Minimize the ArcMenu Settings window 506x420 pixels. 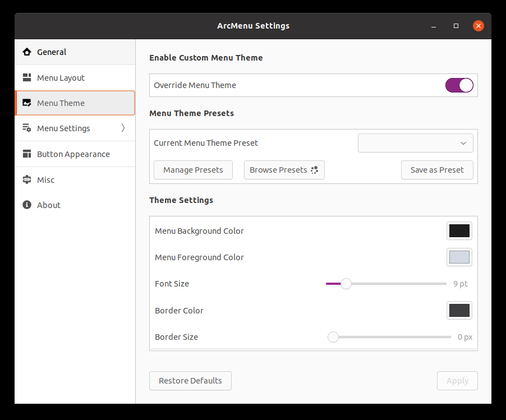point(434,26)
